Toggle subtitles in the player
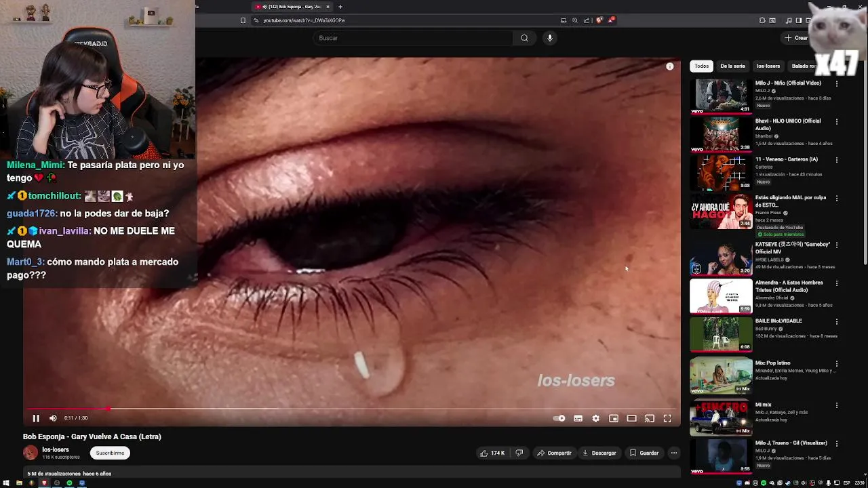This screenshot has width=868, height=488. (x=578, y=418)
